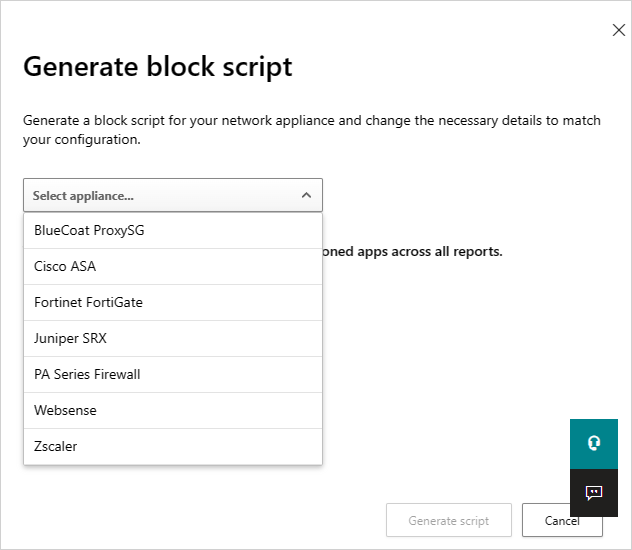Screen dimensions: 632x550
Task: Close the Generate block script dialog
Action: click(618, 30)
